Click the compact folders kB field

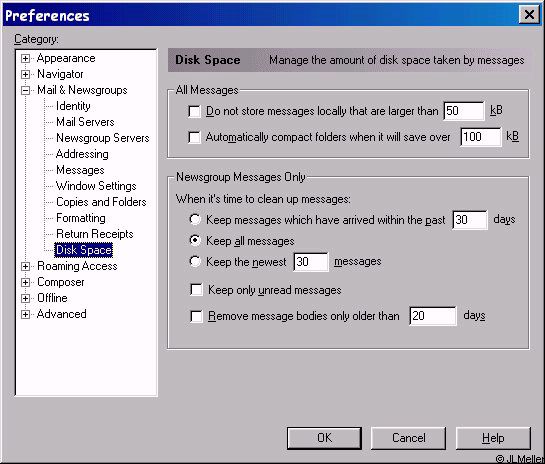point(481,137)
